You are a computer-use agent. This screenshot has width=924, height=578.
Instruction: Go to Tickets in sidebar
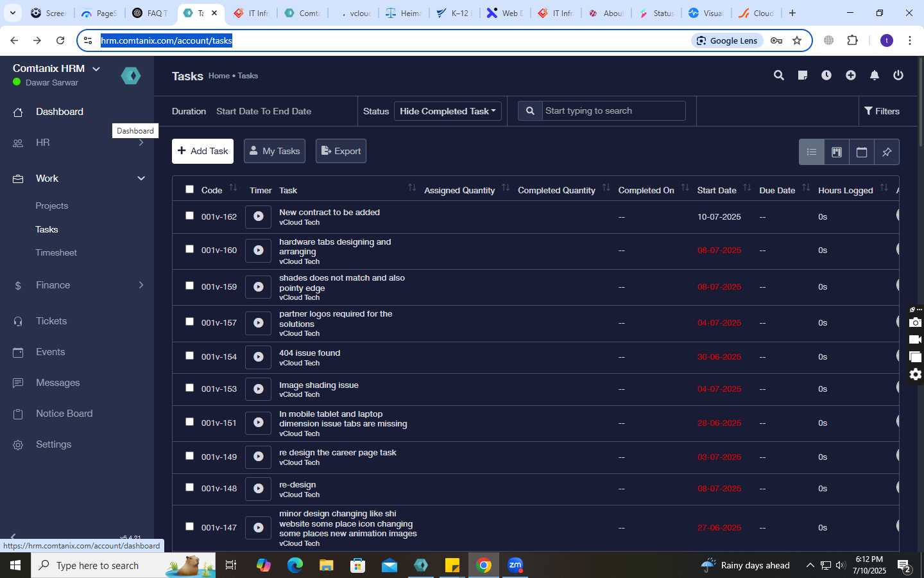coord(51,321)
